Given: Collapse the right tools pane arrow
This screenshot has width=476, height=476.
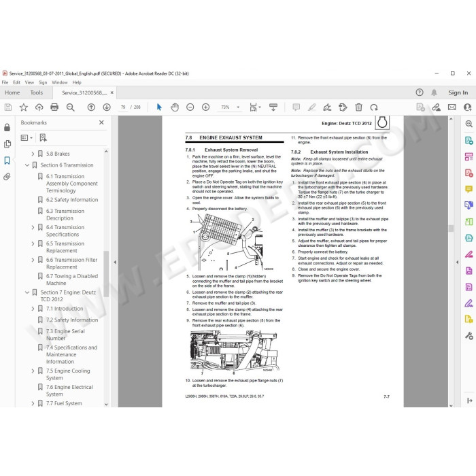Looking at the screenshot, I should click(458, 262).
